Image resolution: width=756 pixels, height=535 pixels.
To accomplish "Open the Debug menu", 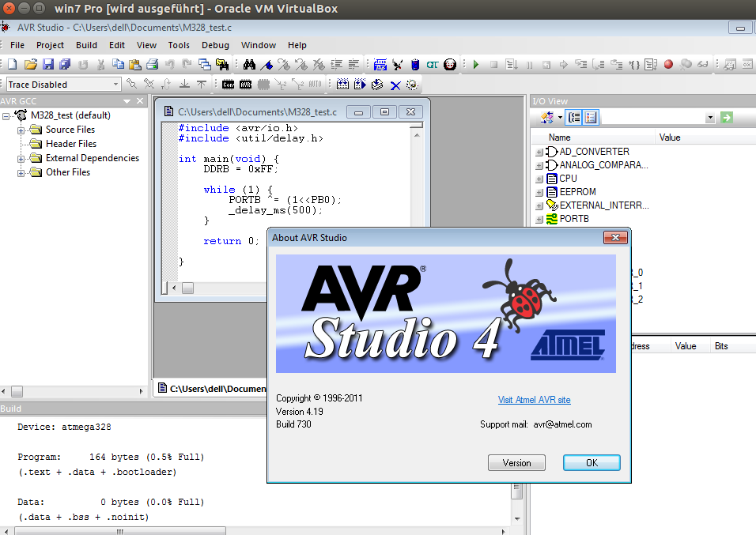I will click(215, 45).
